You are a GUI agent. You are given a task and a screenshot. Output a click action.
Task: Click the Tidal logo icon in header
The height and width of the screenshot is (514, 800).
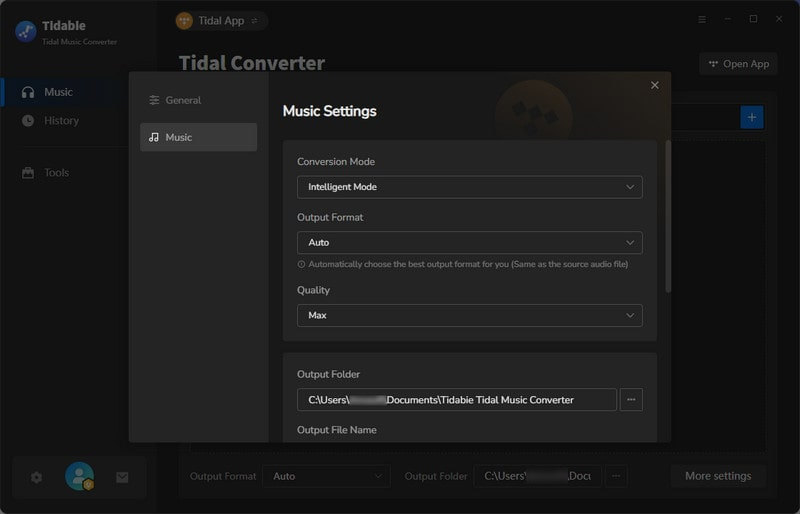tap(184, 21)
